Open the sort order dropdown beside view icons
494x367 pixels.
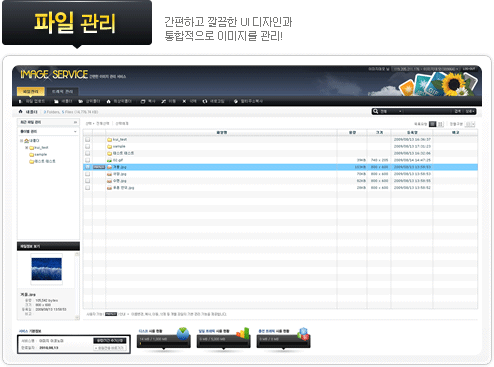(x=470, y=124)
